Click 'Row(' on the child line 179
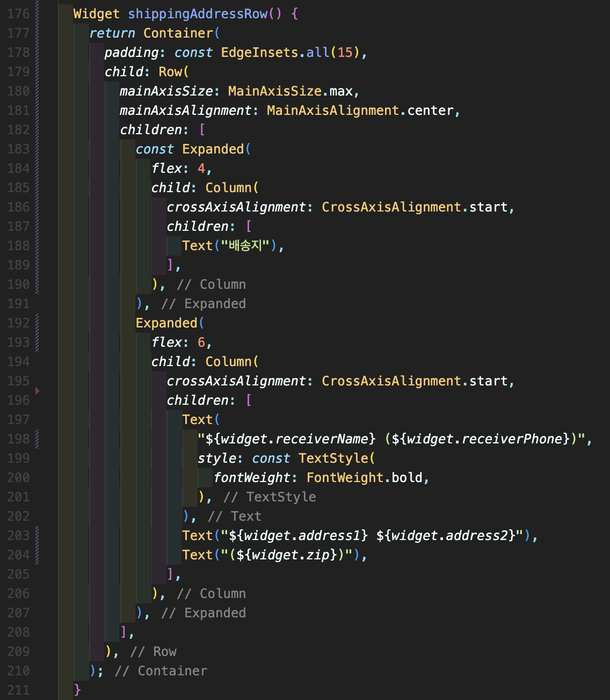610x700 pixels. click(174, 72)
